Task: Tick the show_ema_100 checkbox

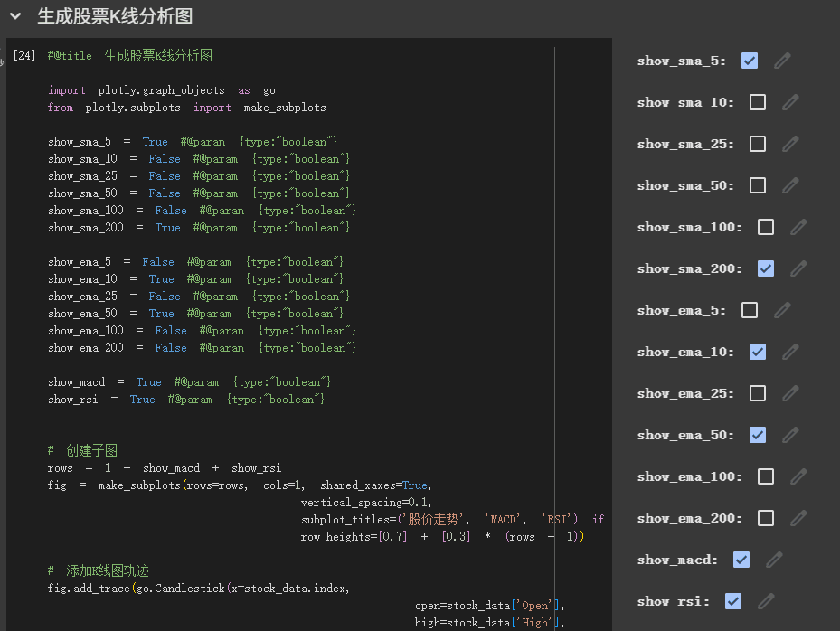Action: (766, 476)
